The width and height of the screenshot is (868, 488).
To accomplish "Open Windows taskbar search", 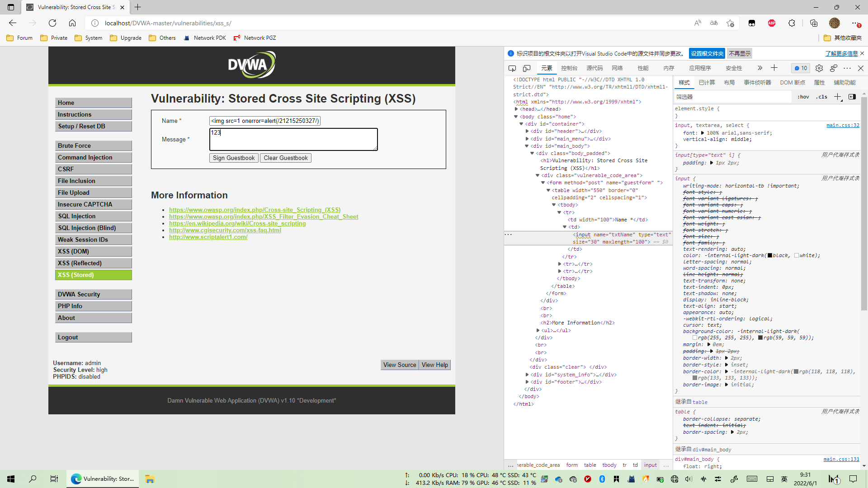I will (33, 479).
